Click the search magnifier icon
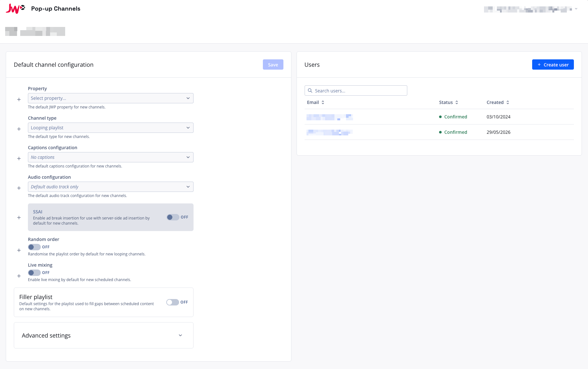The height and width of the screenshot is (369, 588). pos(310,90)
